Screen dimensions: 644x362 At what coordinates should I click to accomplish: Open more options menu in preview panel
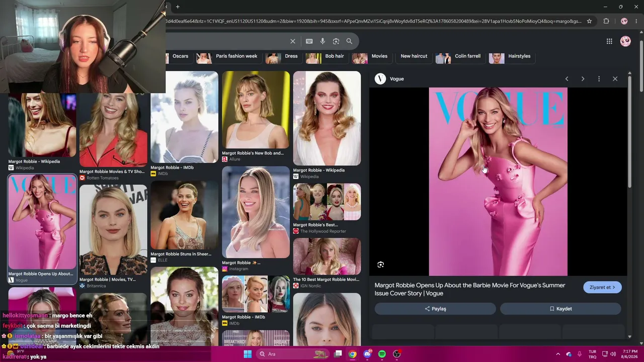tap(599, 79)
